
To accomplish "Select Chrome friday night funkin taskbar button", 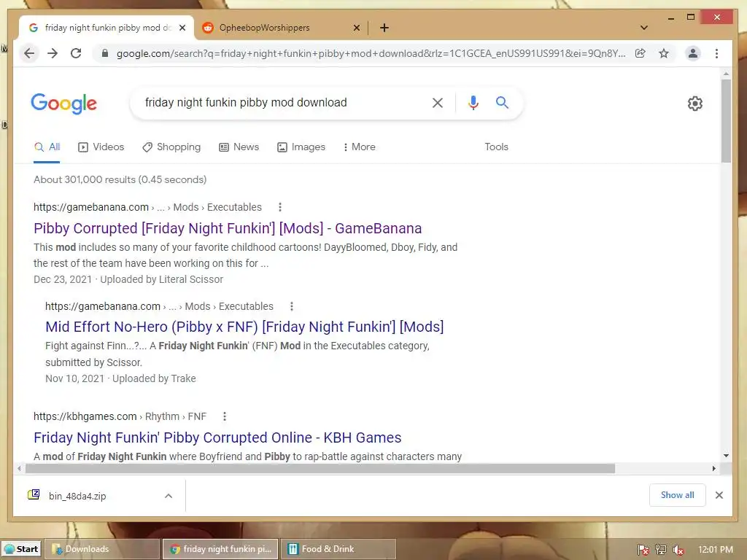I will 220,549.
